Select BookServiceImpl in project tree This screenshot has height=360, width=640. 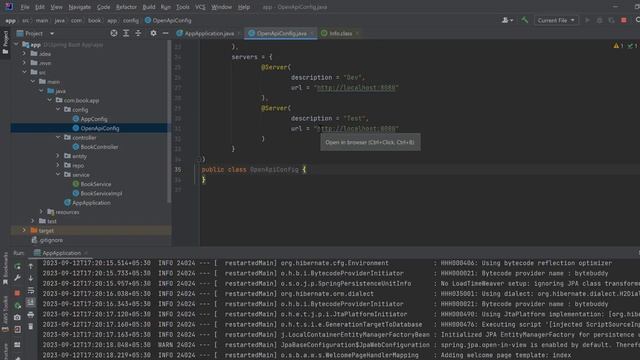101,193
